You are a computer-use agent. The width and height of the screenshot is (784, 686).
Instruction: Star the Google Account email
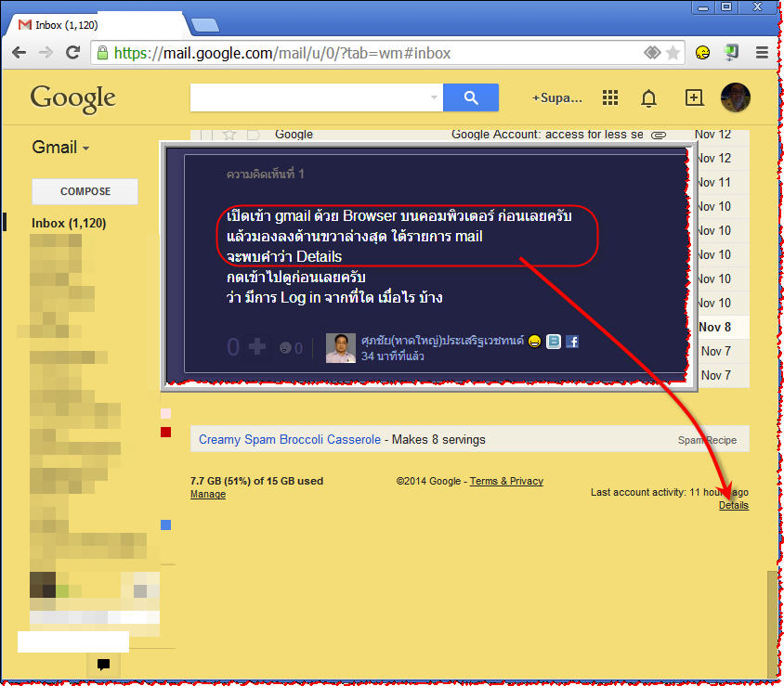pos(229,135)
